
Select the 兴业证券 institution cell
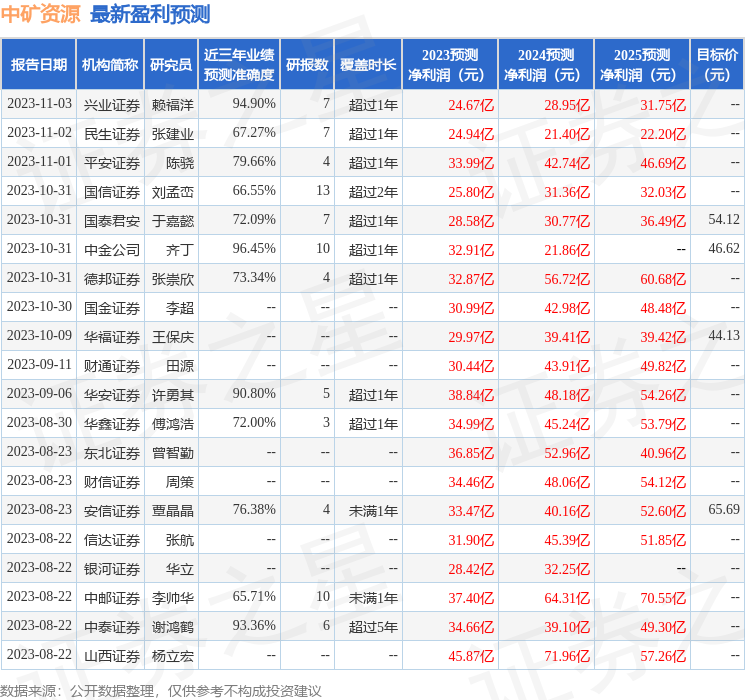(112, 105)
